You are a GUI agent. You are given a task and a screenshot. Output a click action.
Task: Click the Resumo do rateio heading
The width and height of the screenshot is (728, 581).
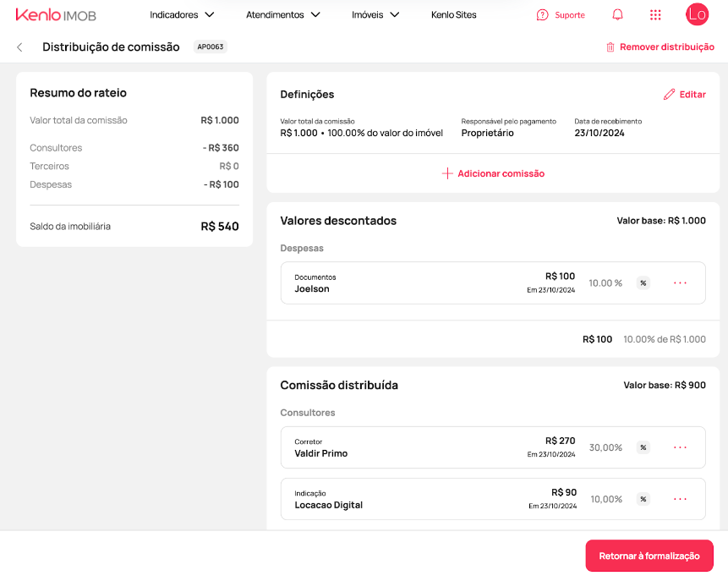[x=78, y=92]
